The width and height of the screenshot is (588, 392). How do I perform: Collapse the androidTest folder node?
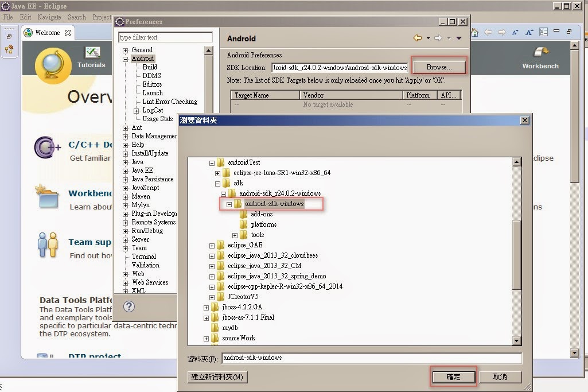212,163
